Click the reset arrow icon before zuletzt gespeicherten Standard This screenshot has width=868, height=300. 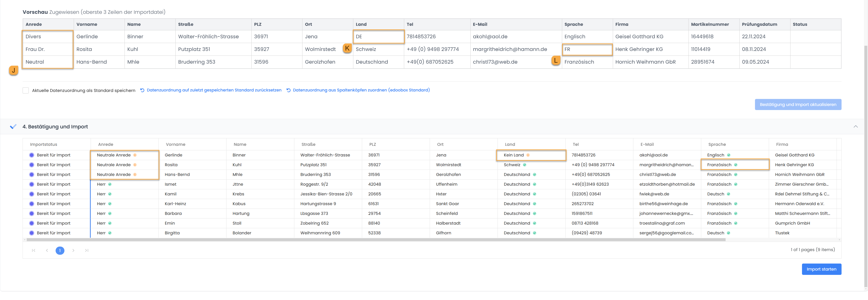click(x=142, y=90)
